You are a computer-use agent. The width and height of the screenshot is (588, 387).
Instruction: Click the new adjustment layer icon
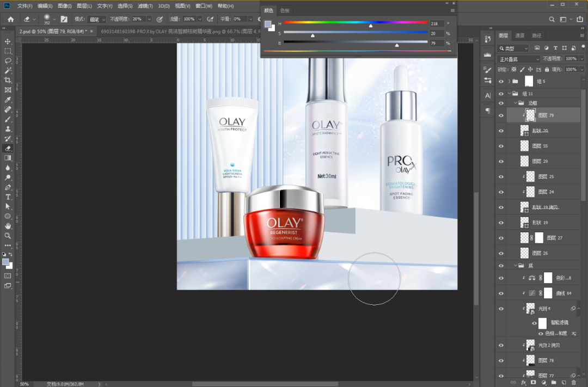point(543,383)
